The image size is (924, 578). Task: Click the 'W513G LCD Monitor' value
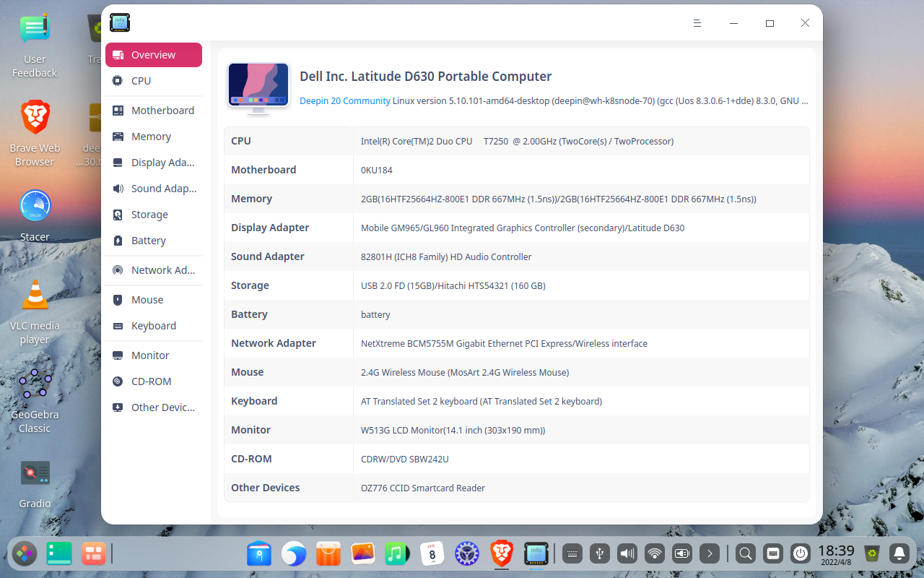tap(453, 431)
